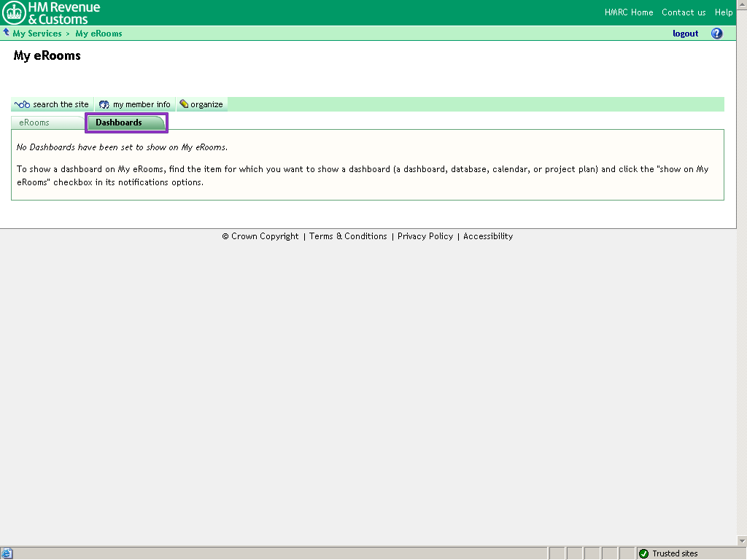Open the Contact us page
747x560 pixels.
[684, 12]
